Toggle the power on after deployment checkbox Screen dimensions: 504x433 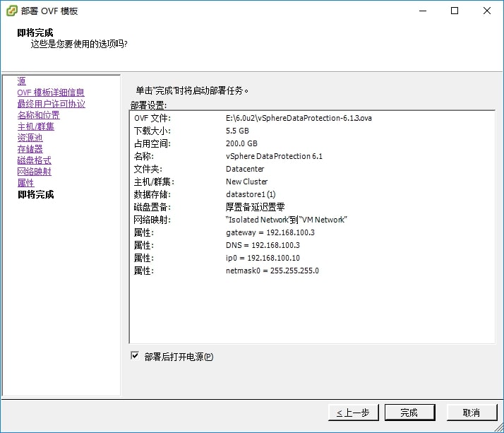pyautogui.click(x=135, y=356)
